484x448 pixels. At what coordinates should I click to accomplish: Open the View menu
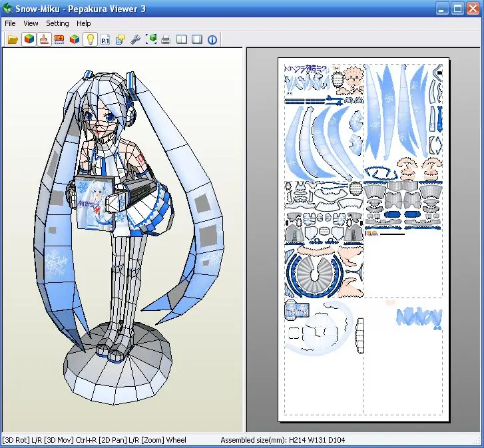[x=31, y=23]
